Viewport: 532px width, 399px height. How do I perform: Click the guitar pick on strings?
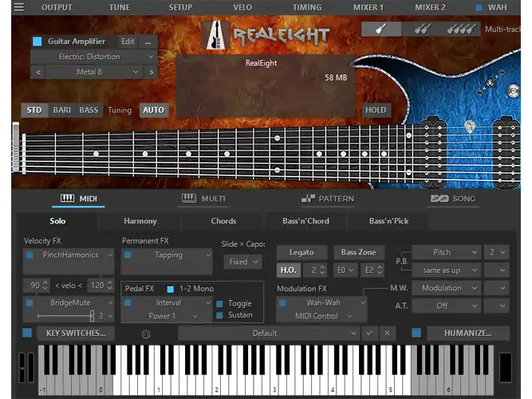470,127
